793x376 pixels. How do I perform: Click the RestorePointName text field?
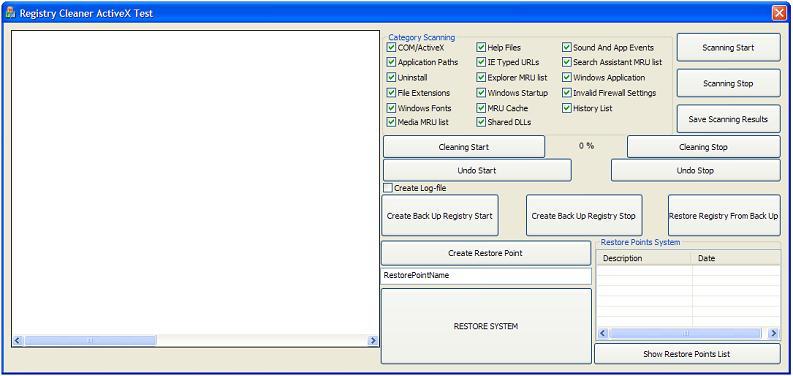[486, 276]
